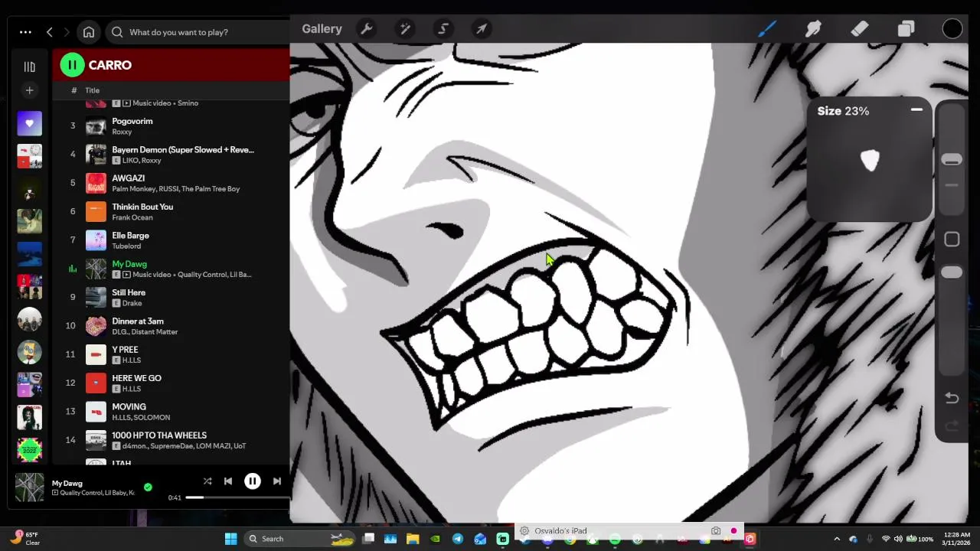Pause playback in bottom player bar
980x551 pixels.
252,481
